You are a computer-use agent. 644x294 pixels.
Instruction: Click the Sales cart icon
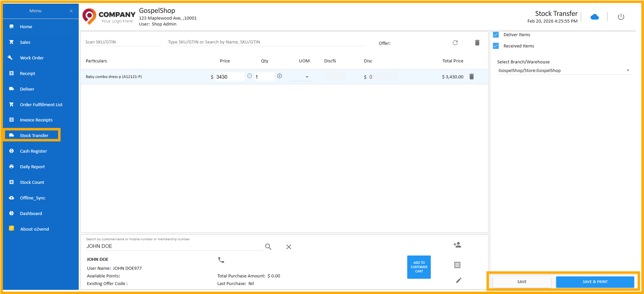point(12,42)
